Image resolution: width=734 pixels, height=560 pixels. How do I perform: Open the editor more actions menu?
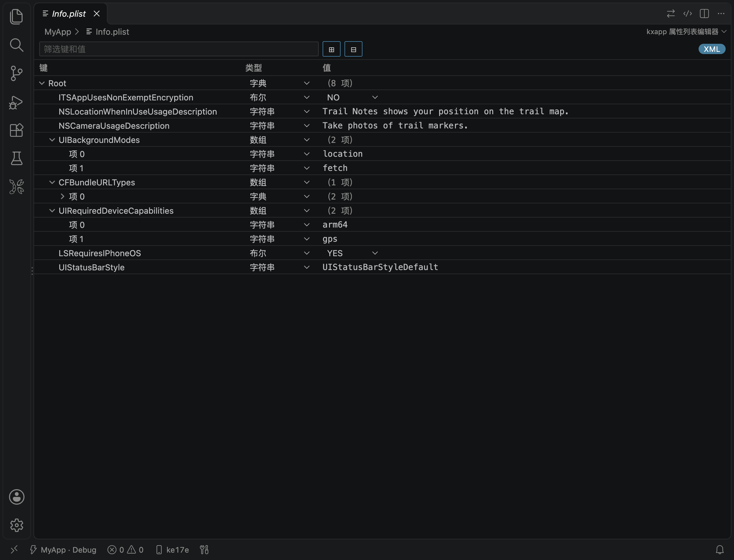pos(721,14)
